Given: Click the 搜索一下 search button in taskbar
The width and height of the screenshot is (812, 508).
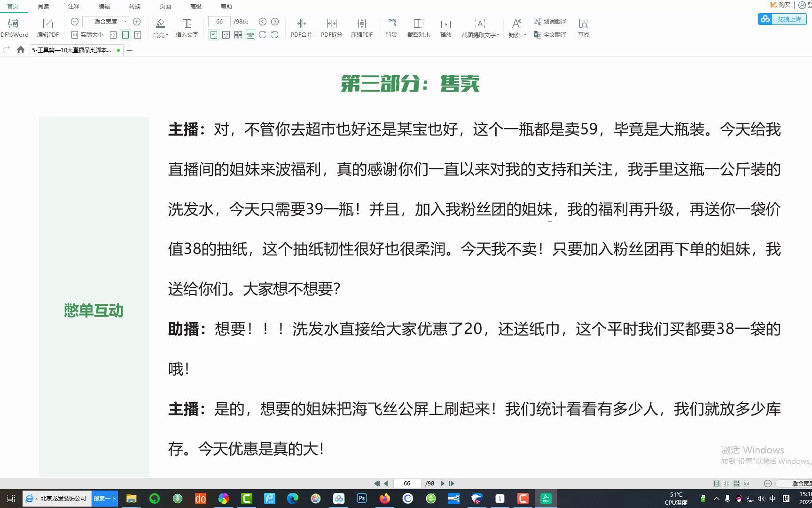Looking at the screenshot, I should [x=104, y=499].
